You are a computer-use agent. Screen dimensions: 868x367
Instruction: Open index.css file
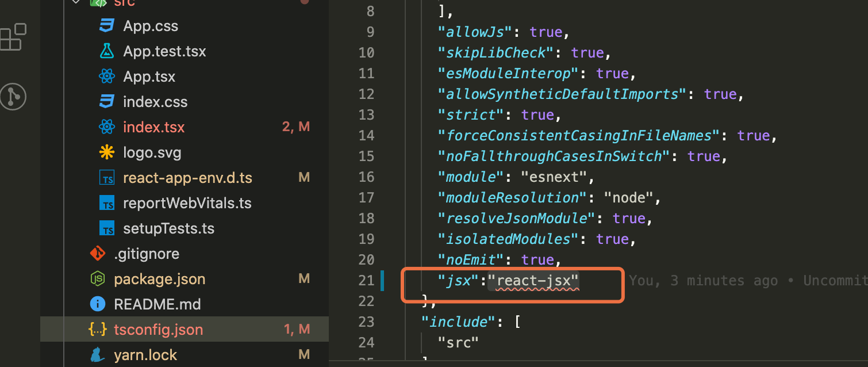pyautogui.click(x=155, y=102)
